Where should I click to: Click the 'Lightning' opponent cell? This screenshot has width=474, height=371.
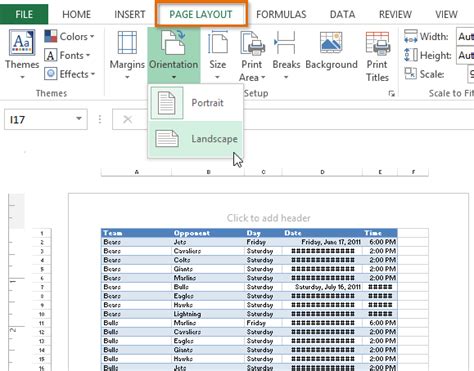click(x=208, y=314)
